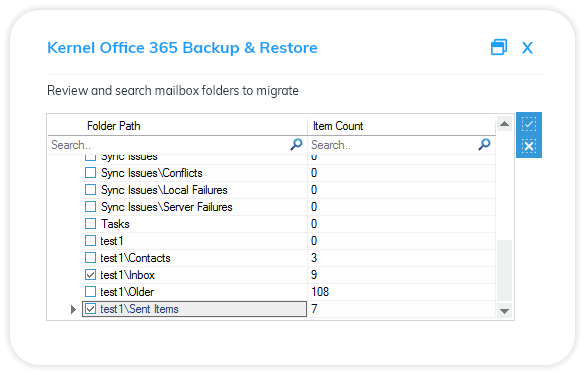Check the Tasks folder checkbox

90,224
